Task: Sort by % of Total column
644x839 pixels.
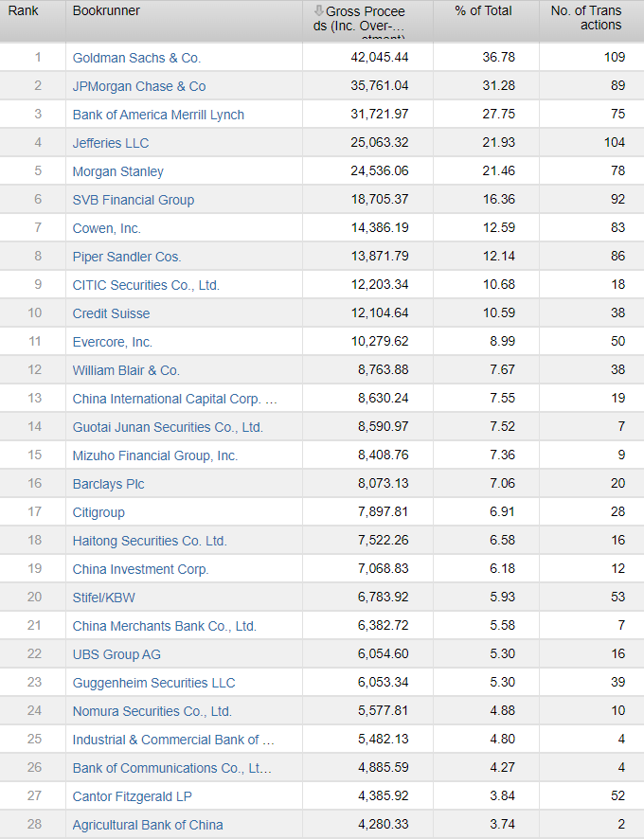Action: 483,10
